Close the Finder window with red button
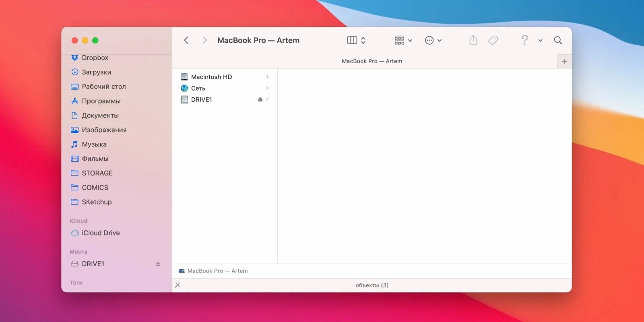 [x=74, y=40]
